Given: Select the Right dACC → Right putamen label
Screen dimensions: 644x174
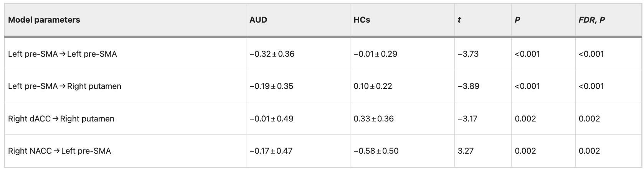Looking at the screenshot, I should 61,119.
